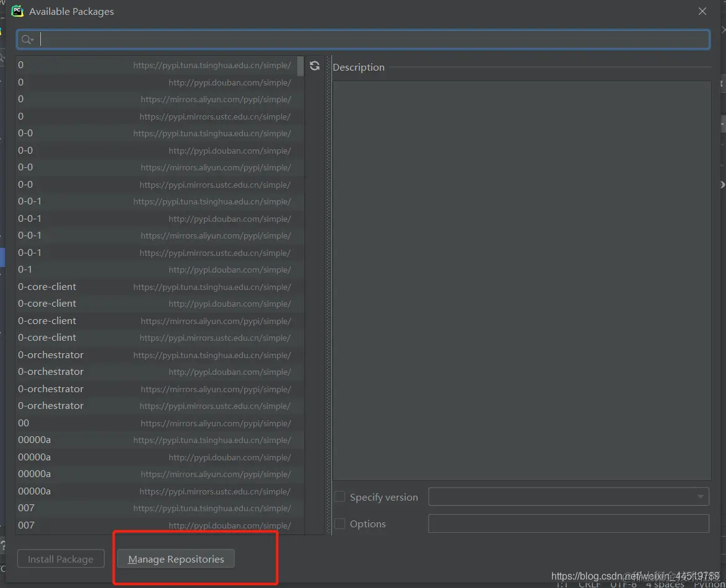
Task: Open the Specify version dropdown
Action: click(x=569, y=496)
